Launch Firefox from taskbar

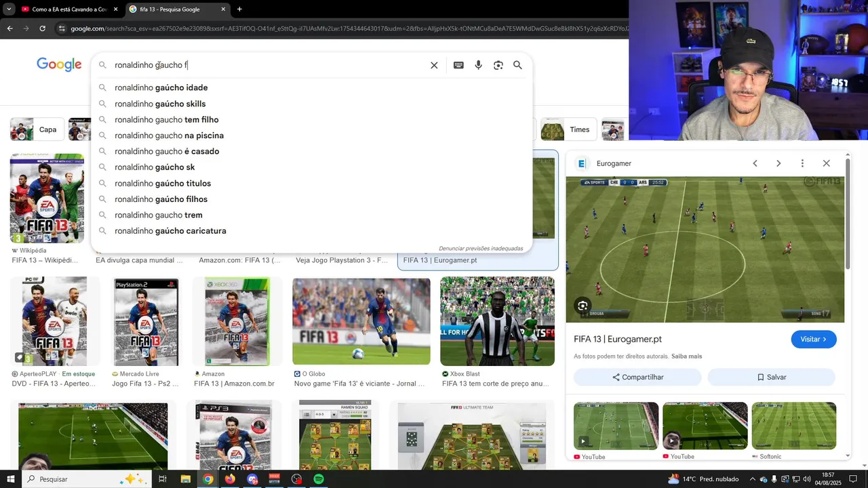230,479
